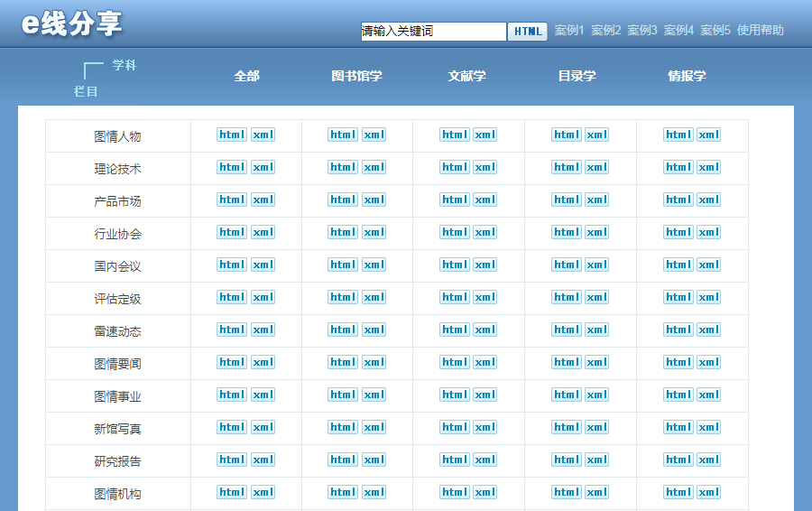This screenshot has width=812, height=511.
Task: Click html icon for 图情机构 under 全部
Action: click(232, 492)
